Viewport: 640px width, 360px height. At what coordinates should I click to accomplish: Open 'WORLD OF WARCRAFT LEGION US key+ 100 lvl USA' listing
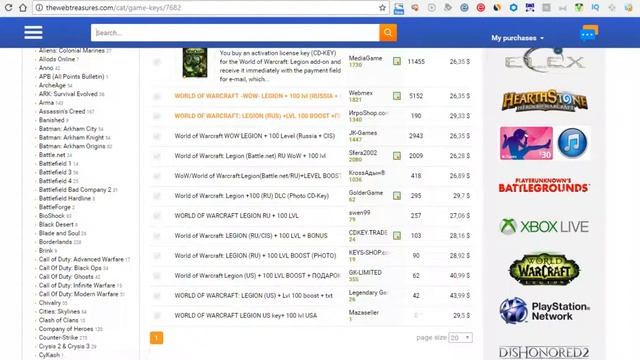pyautogui.click(x=246, y=316)
